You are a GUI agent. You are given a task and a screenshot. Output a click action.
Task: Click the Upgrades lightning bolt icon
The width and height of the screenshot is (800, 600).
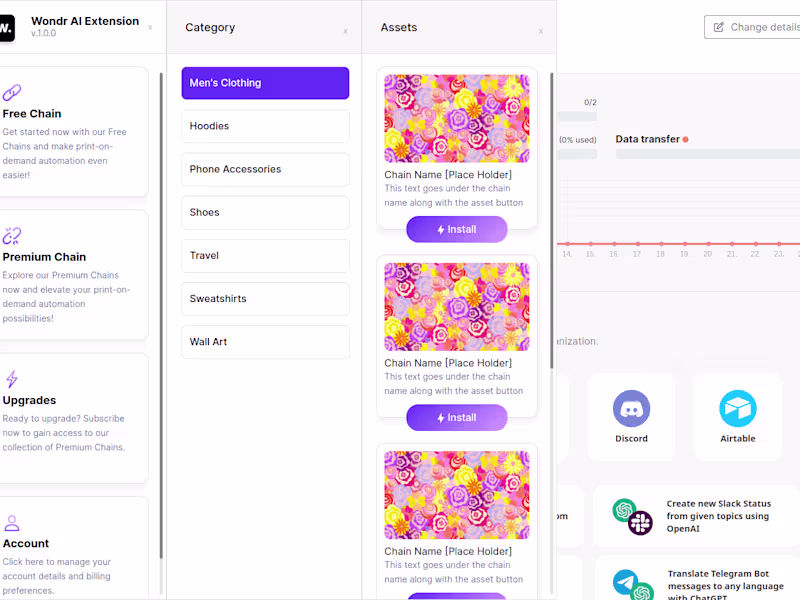pos(12,379)
